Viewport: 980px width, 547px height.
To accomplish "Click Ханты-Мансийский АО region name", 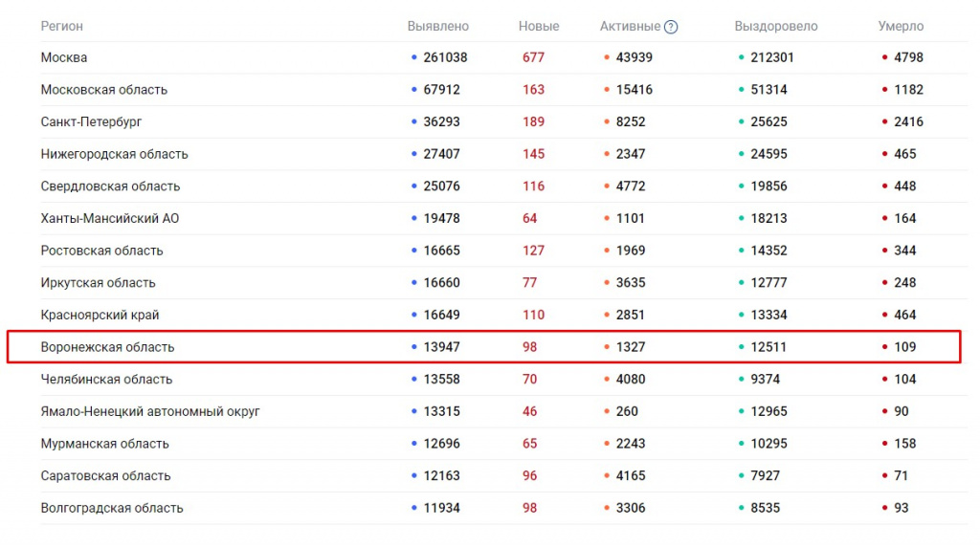I will pos(109,219).
